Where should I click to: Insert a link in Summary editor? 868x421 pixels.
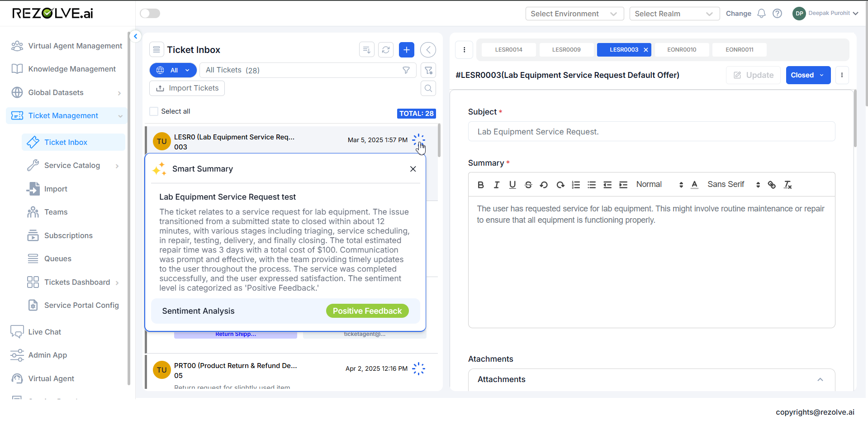point(772,185)
